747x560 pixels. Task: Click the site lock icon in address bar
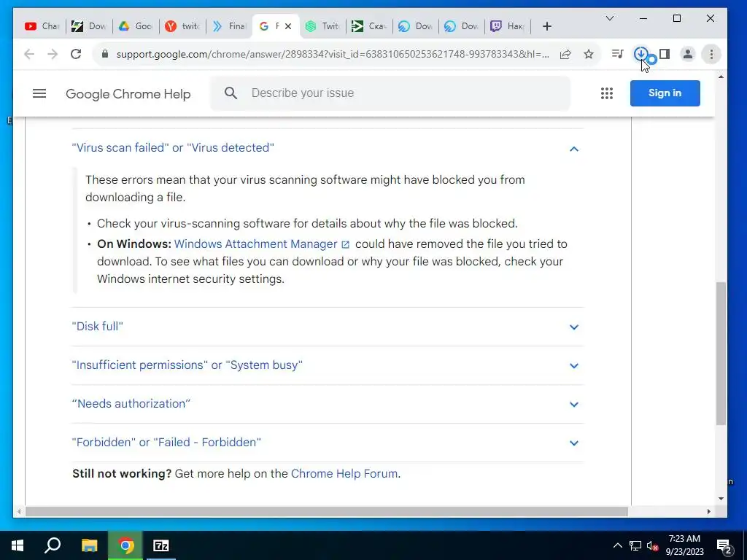click(x=105, y=54)
